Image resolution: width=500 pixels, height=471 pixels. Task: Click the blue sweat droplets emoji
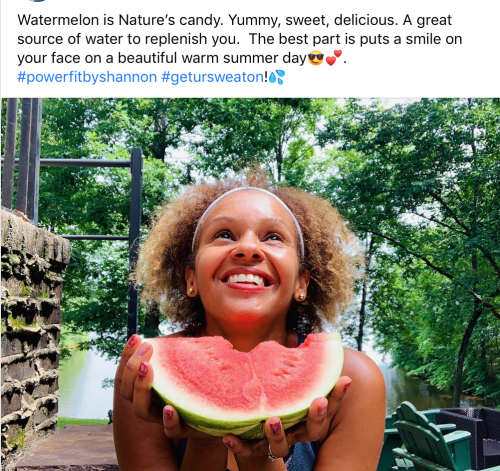click(x=277, y=77)
